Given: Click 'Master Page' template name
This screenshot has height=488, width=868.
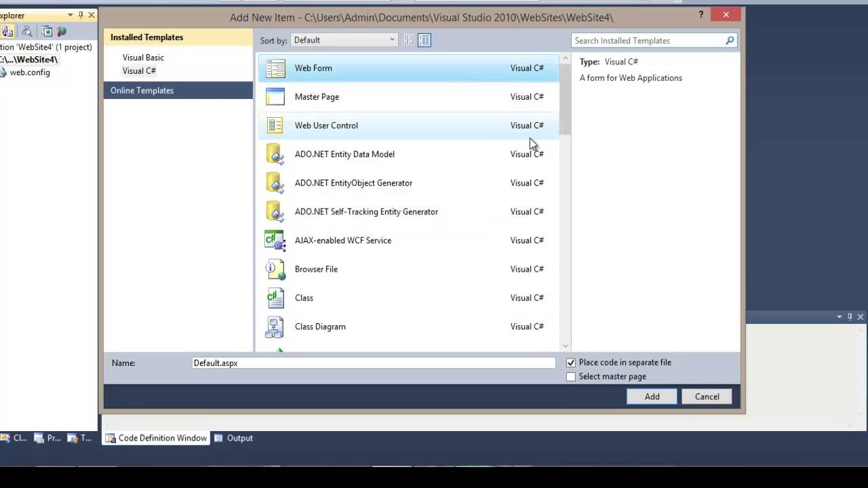Looking at the screenshot, I should click(317, 97).
